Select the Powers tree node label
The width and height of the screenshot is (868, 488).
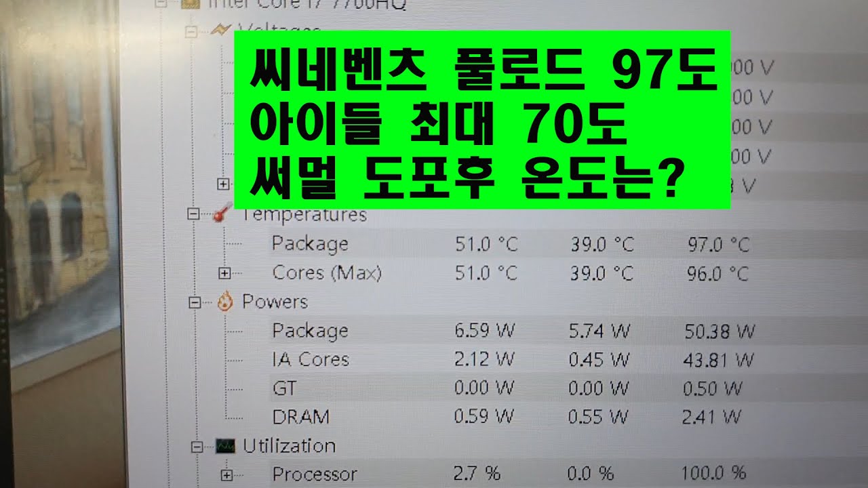click(x=275, y=302)
